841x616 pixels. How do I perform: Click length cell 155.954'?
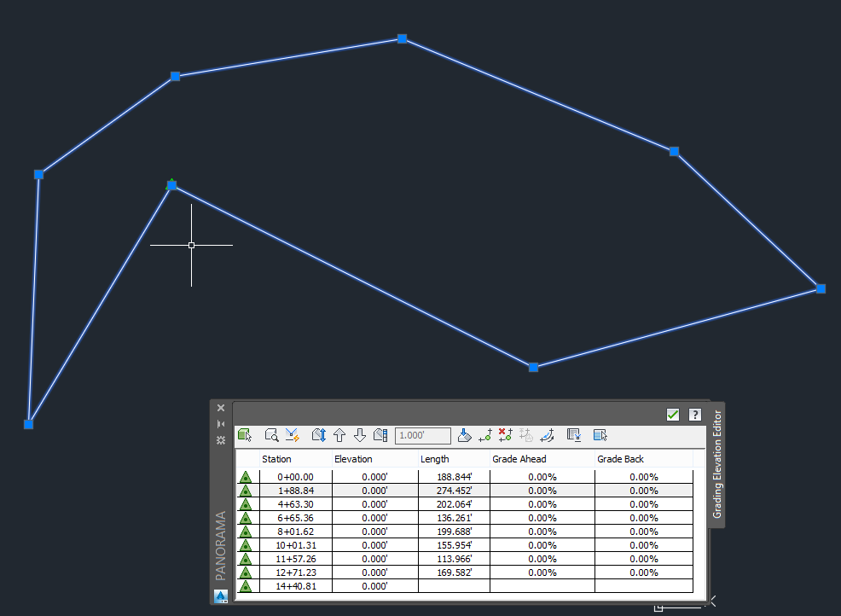click(454, 545)
